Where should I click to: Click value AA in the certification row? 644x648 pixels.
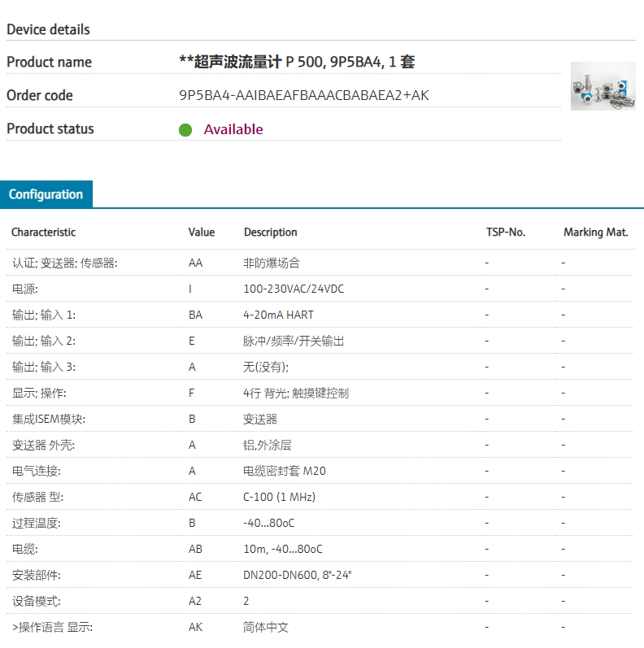(195, 263)
